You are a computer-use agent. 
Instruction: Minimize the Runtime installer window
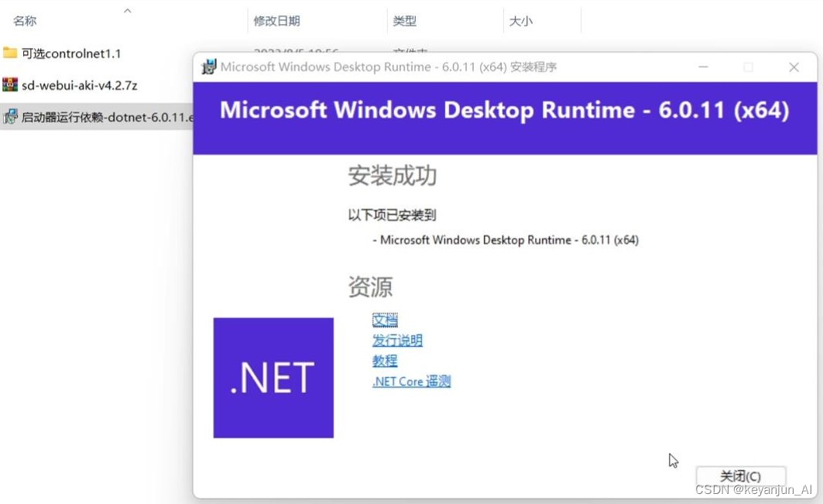(703, 67)
